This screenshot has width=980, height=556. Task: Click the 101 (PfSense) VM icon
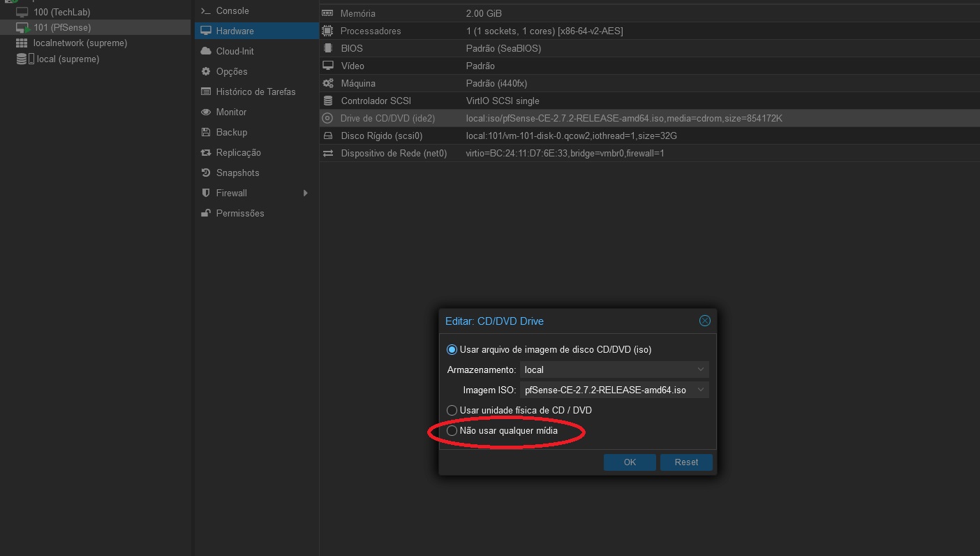[22, 27]
